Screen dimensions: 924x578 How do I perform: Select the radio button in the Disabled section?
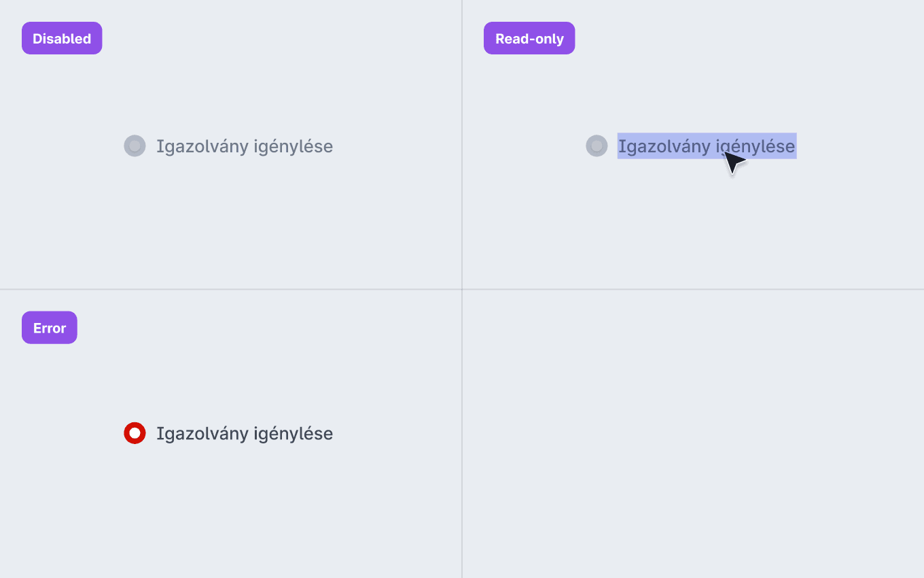point(135,146)
